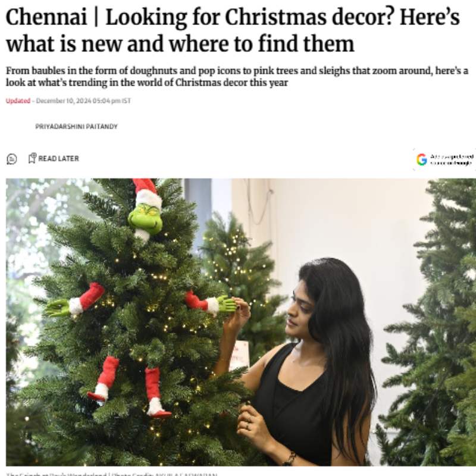Click the word Chennai in the headline
The width and height of the screenshot is (476, 476).
tap(46, 17)
